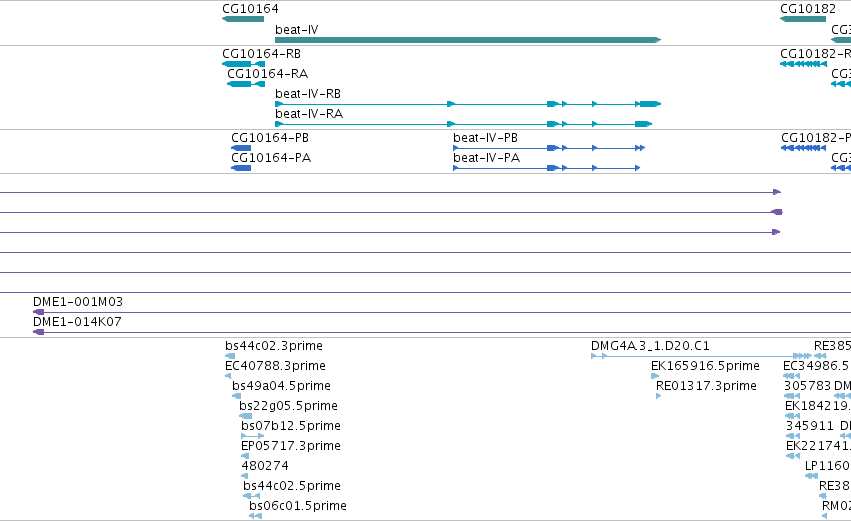Select the CG10164-RB transcript label

coord(261,54)
